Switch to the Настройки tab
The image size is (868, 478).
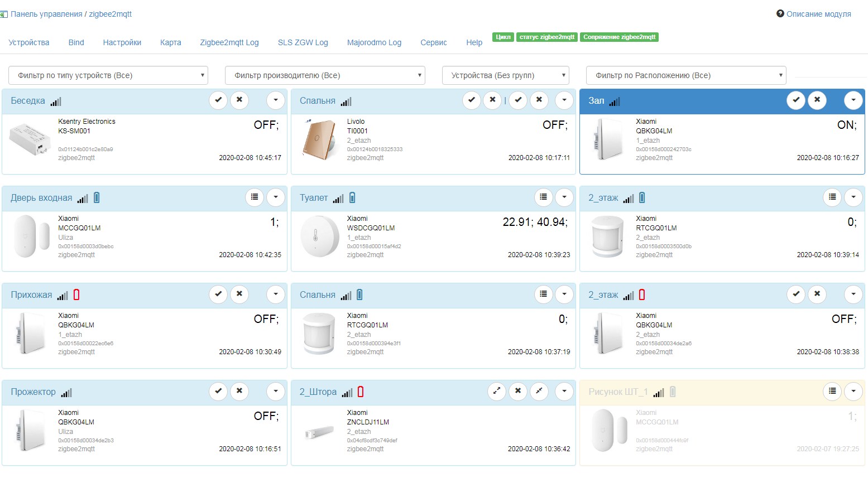[x=122, y=42]
